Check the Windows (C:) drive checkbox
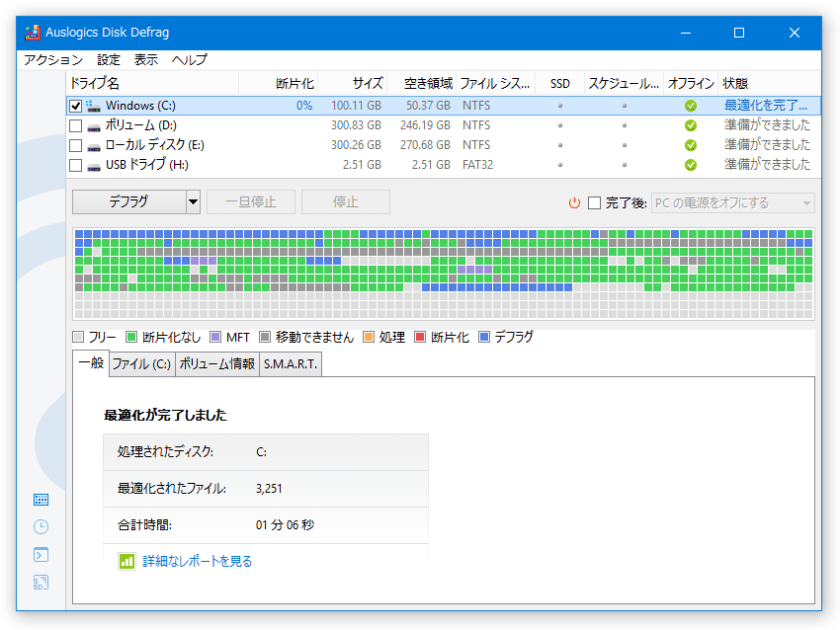Viewport: 840px width, 630px height. click(75, 106)
